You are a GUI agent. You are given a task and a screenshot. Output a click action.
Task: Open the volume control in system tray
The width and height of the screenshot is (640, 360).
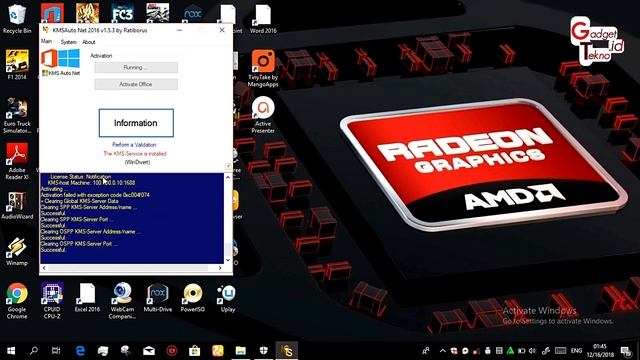pos(532,351)
